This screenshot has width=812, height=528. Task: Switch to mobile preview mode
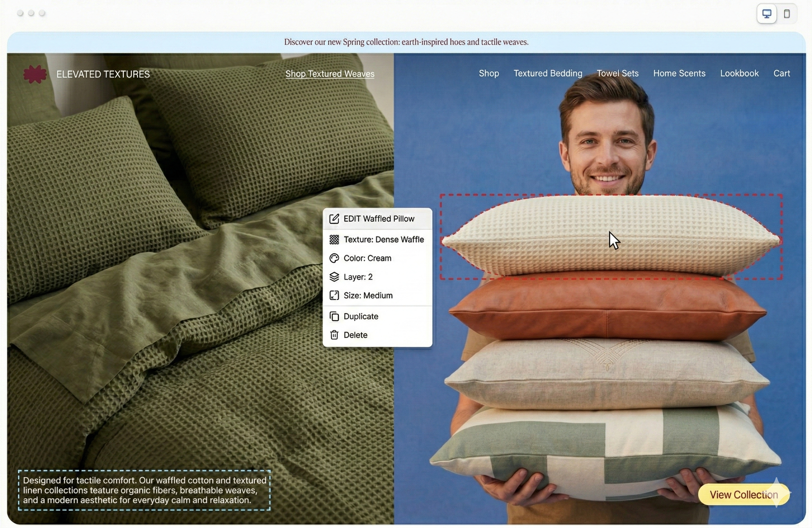pyautogui.click(x=787, y=14)
